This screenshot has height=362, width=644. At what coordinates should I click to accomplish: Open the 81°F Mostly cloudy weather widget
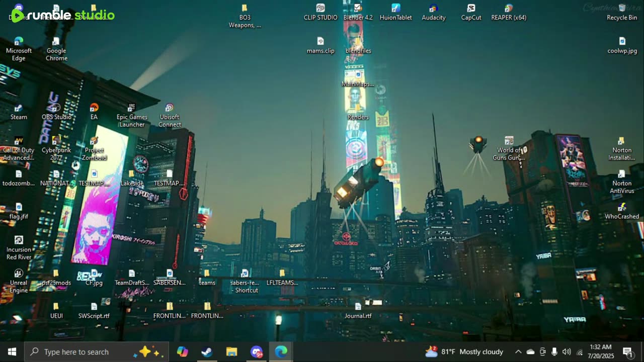(464, 352)
